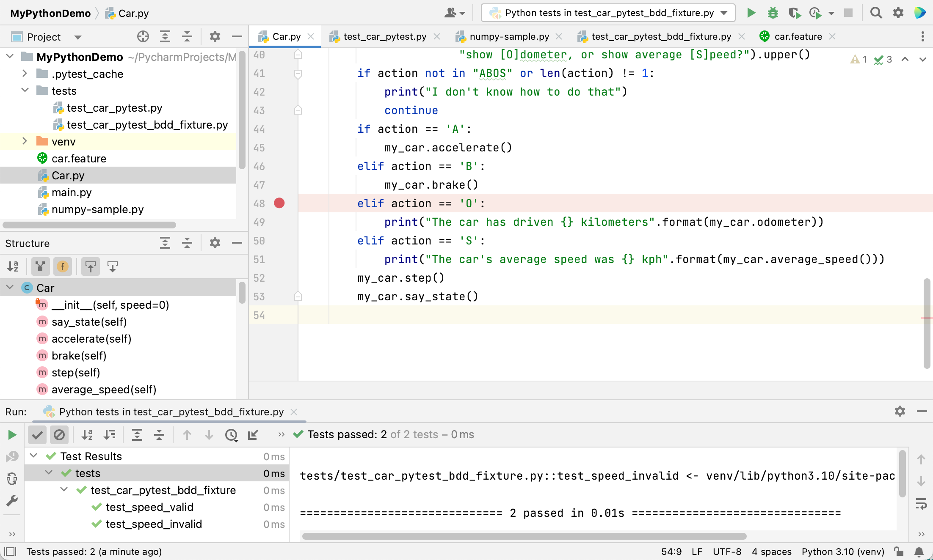933x560 pixels.
Task: Open the numpy-sample.py tab
Action: 509,37
